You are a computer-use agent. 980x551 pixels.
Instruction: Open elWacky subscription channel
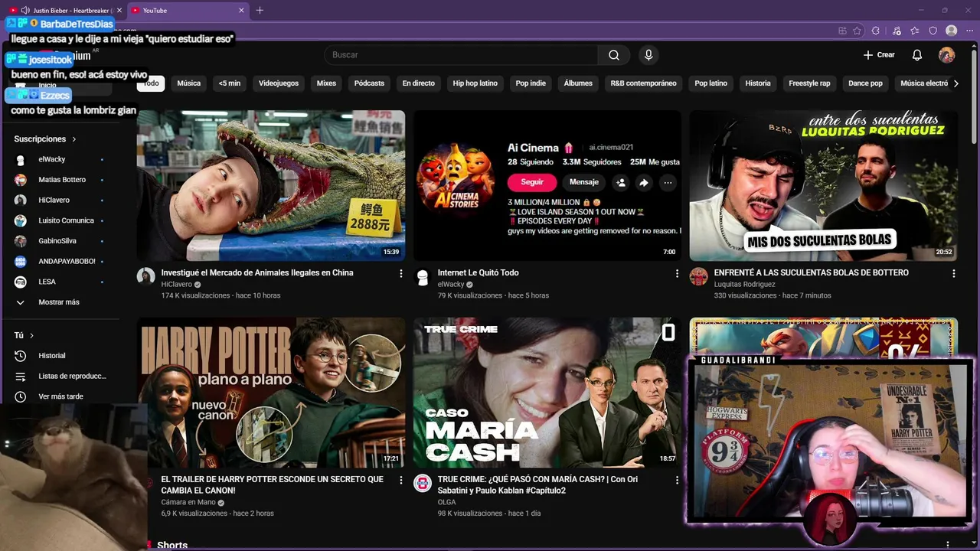pos(59,159)
